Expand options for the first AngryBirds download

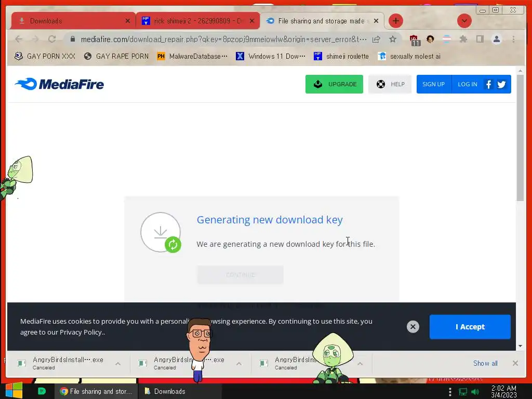pos(118,364)
